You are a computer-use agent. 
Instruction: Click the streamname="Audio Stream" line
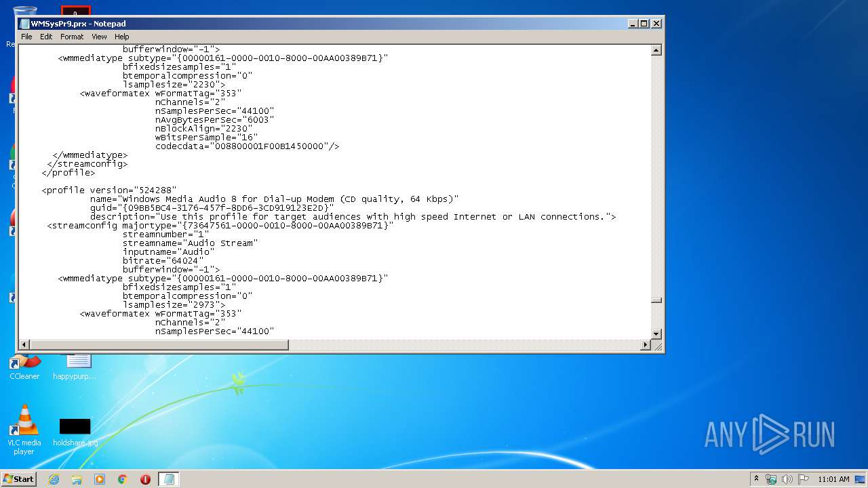point(190,243)
